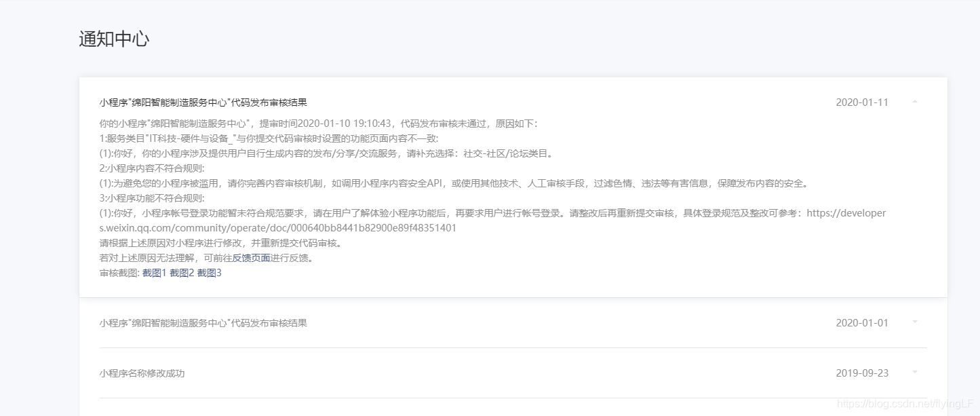Screen dimensions: 980x416
Task: Click the 2019-09-23 date label
Action: pos(862,372)
